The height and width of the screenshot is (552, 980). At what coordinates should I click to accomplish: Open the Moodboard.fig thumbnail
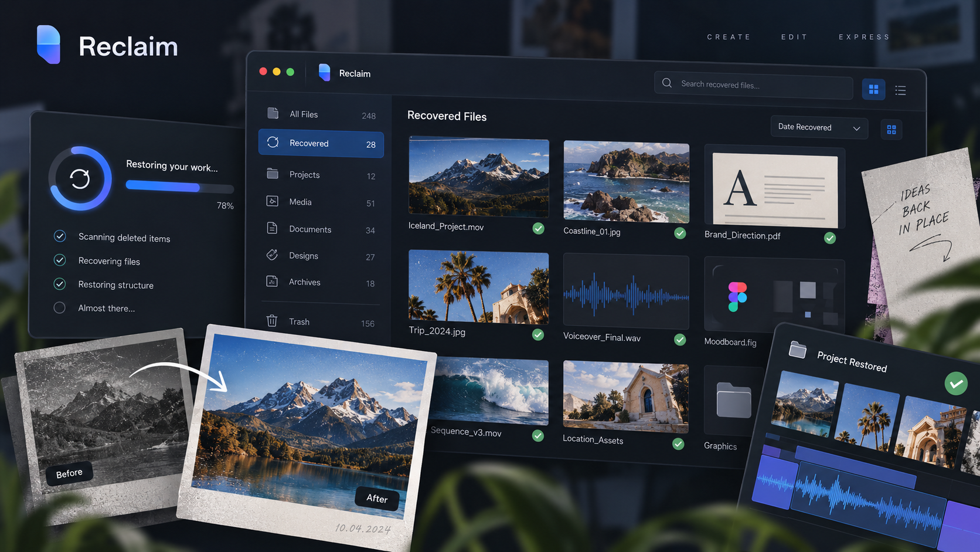click(x=774, y=295)
